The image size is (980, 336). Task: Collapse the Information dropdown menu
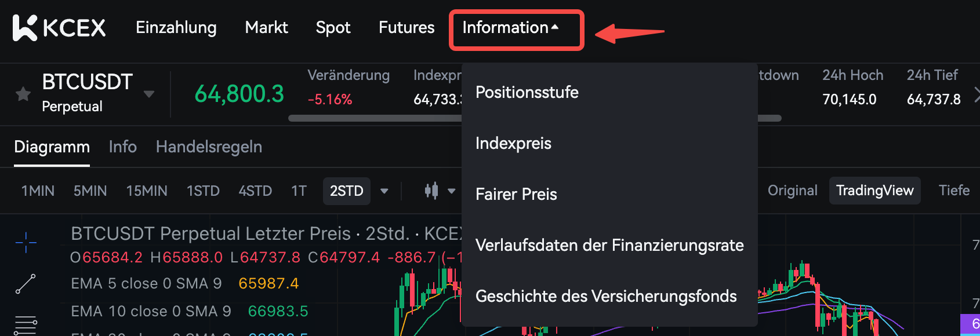coord(510,28)
